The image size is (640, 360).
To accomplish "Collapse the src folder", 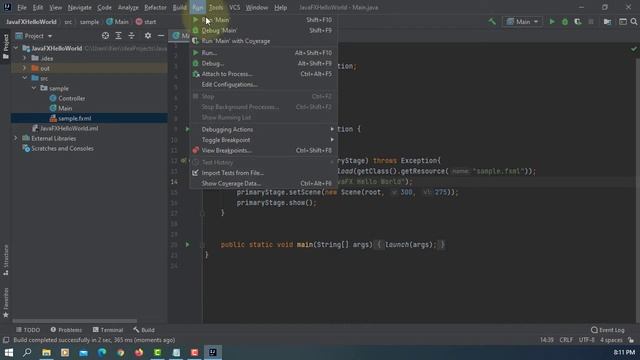I will coord(24,78).
